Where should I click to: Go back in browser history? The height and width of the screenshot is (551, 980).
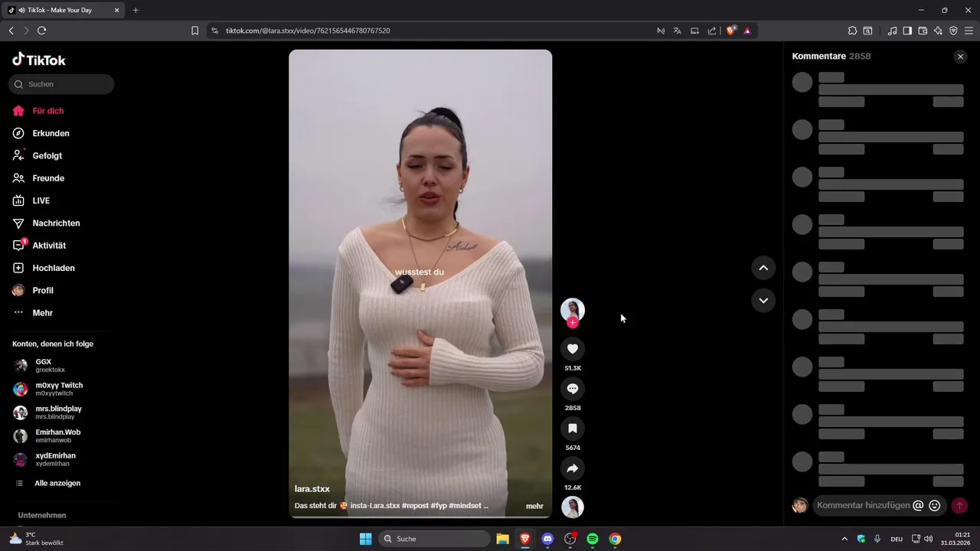[x=11, y=31]
